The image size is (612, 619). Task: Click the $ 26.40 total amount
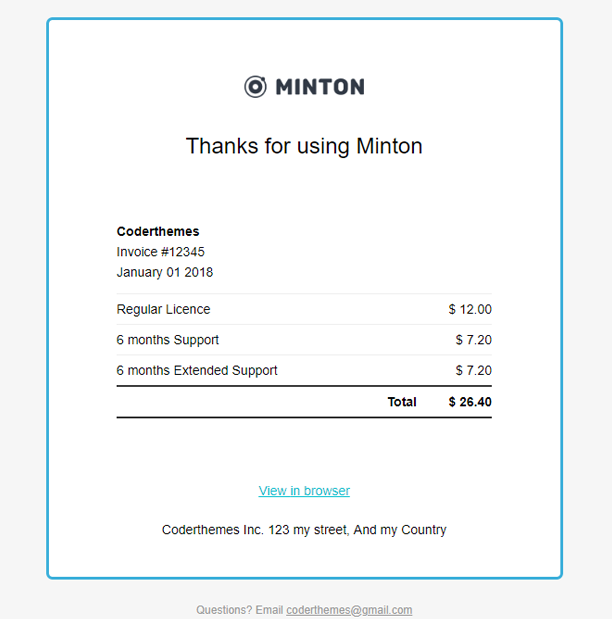click(x=470, y=402)
